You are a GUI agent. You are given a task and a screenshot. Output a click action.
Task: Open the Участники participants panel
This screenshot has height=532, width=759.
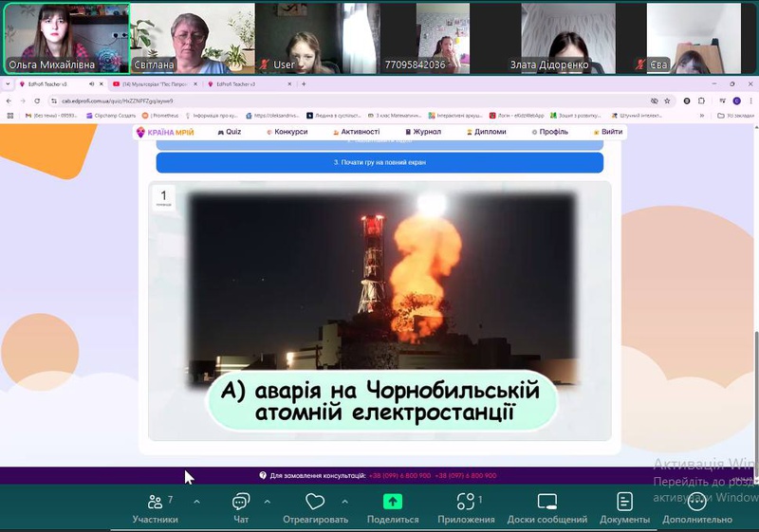tap(155, 509)
